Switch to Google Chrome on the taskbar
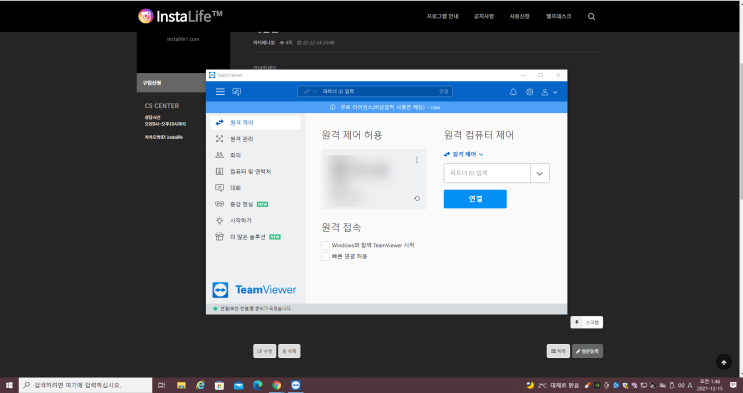Viewport: 743px width, 393px height. [x=276, y=385]
